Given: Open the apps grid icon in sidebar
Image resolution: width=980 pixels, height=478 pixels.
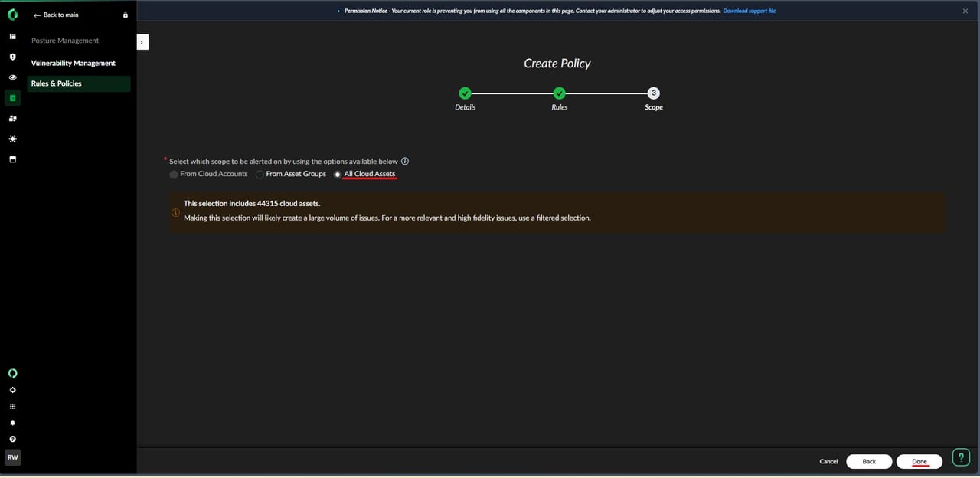Looking at the screenshot, I should click(x=12, y=407).
